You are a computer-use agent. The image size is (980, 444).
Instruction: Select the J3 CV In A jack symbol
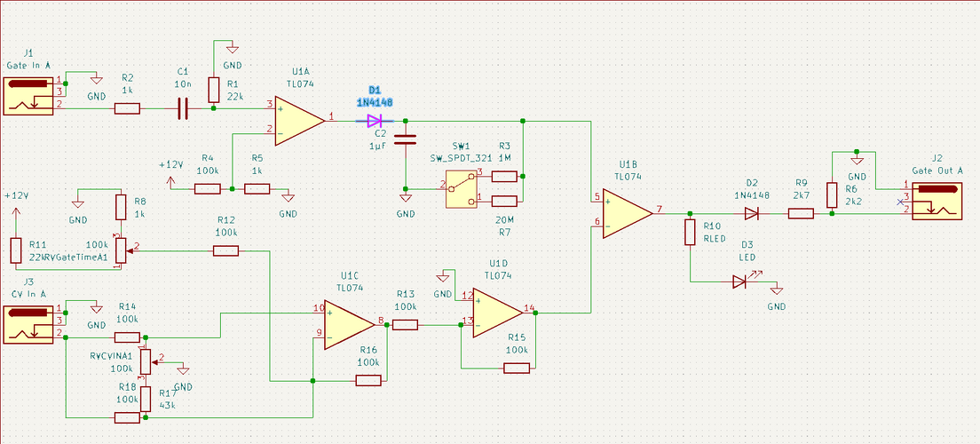29,324
